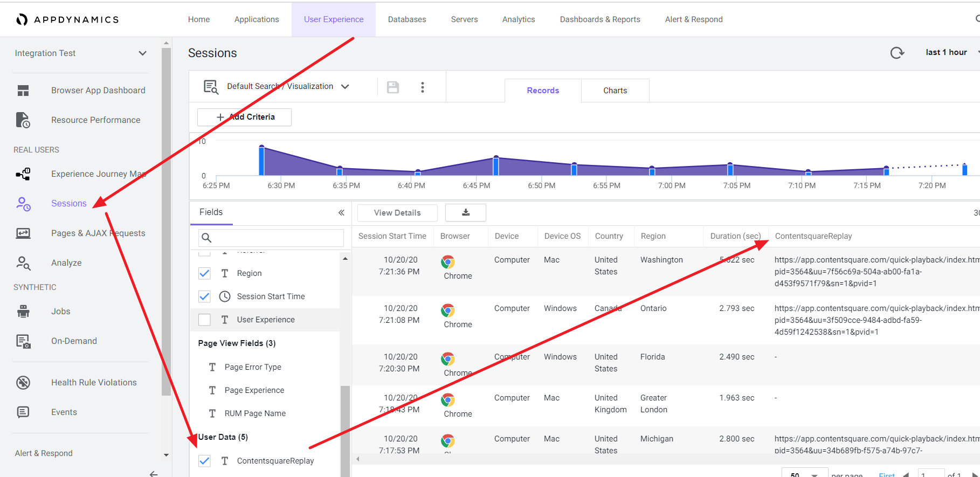
Task: Select the Fields tab
Action: [211, 212]
